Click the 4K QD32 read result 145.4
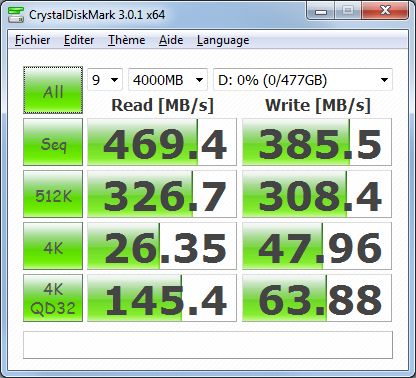Image resolution: width=416 pixels, height=378 pixels. pyautogui.click(x=162, y=298)
